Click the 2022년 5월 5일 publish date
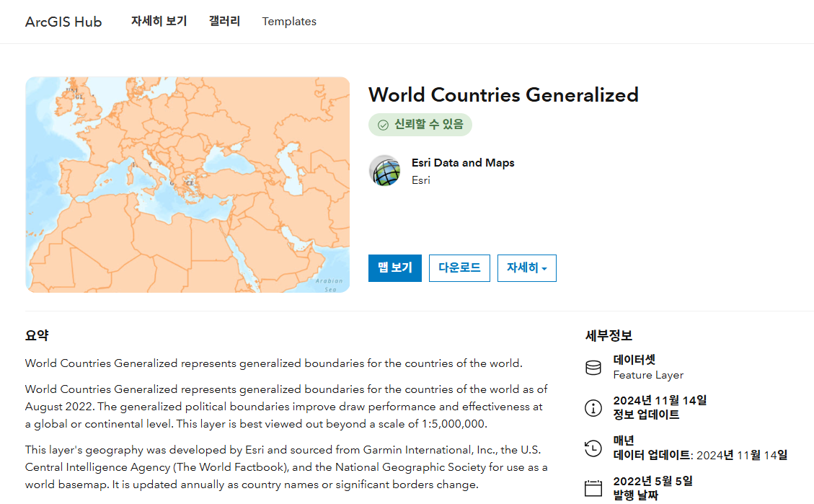 653,481
